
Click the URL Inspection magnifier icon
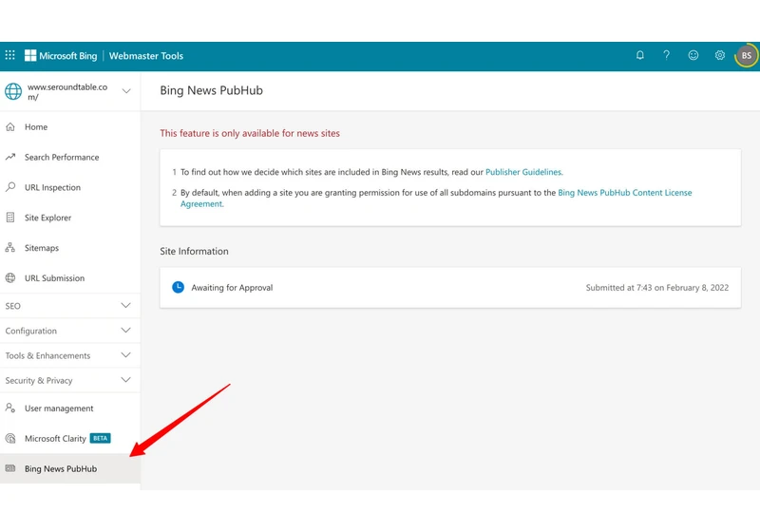(x=10, y=187)
